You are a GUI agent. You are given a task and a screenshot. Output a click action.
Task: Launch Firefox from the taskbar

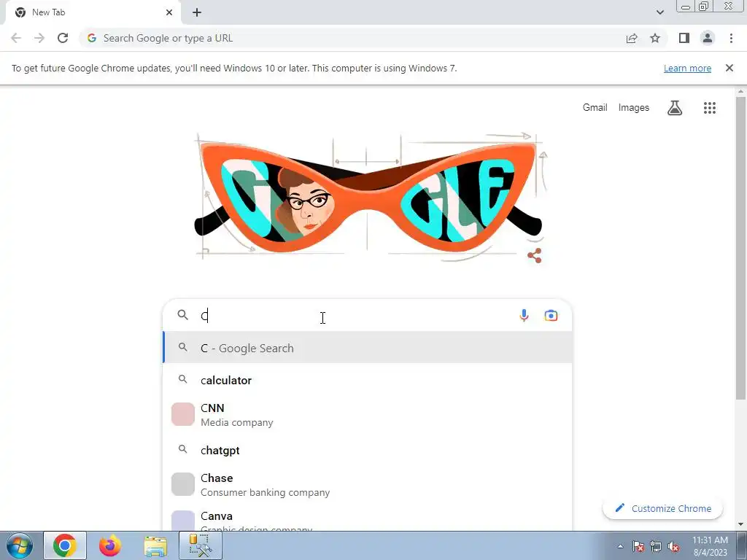click(x=110, y=545)
